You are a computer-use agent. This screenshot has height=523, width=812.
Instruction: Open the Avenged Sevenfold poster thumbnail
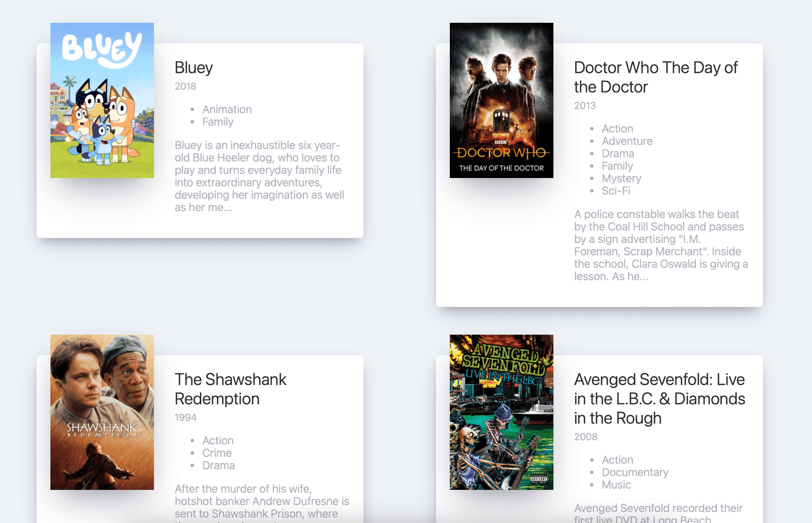[x=502, y=412]
